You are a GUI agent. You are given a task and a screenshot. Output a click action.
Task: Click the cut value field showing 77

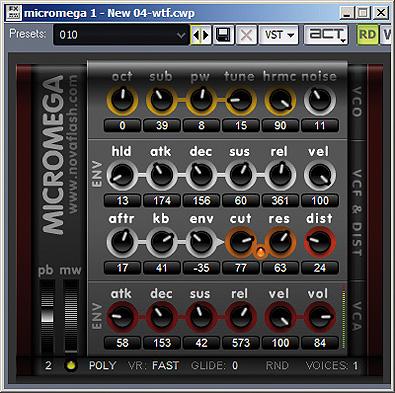tap(241, 268)
